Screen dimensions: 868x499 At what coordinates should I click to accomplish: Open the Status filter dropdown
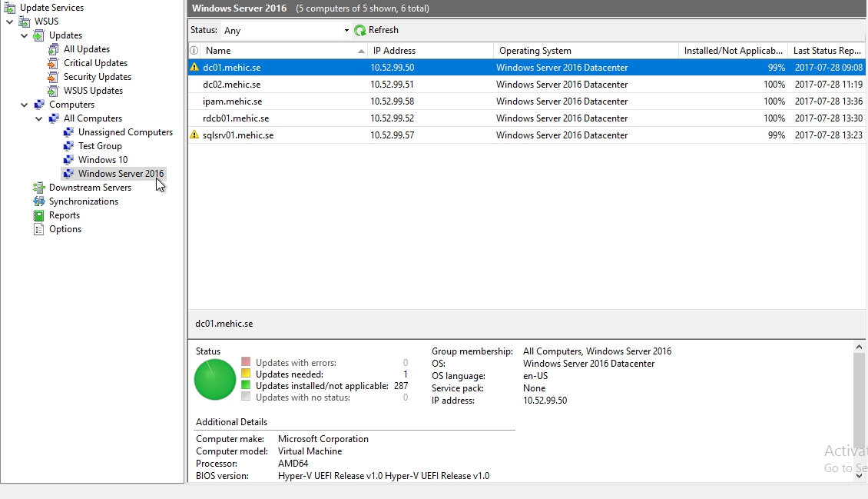click(x=346, y=31)
